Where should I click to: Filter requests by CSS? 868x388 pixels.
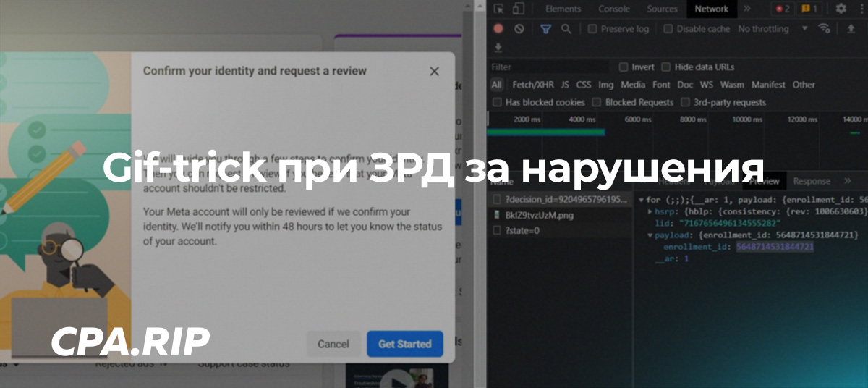click(x=583, y=85)
